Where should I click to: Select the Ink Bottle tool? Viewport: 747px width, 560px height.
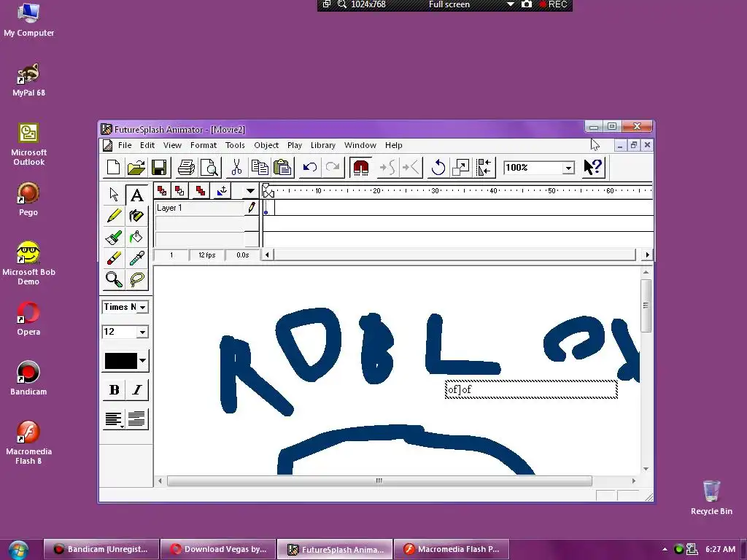[136, 216]
